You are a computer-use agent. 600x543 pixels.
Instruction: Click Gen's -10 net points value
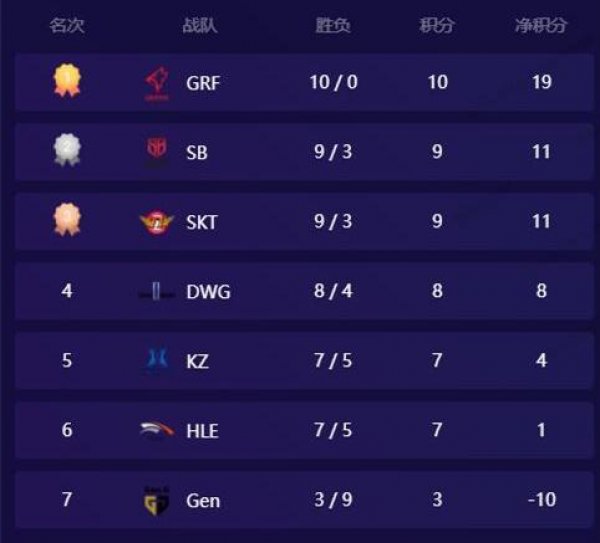pyautogui.click(x=541, y=500)
